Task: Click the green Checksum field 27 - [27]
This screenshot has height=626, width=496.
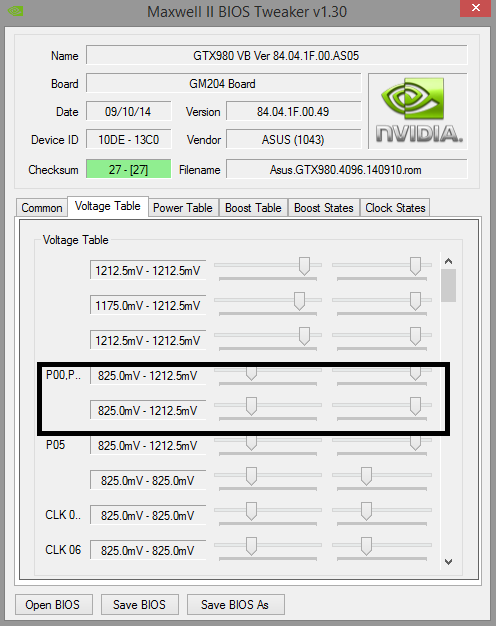Action: click(x=129, y=169)
